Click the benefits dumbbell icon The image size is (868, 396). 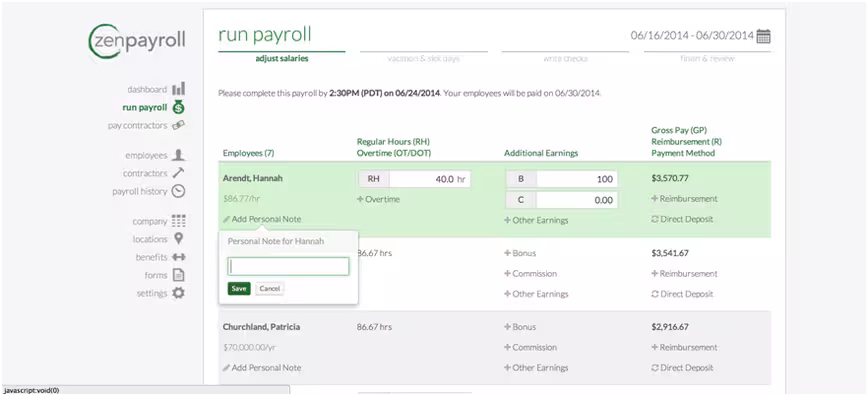click(x=178, y=257)
